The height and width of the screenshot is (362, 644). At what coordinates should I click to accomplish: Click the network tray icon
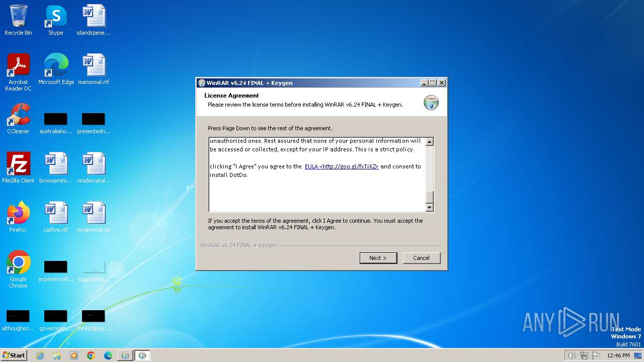pyautogui.click(x=584, y=355)
